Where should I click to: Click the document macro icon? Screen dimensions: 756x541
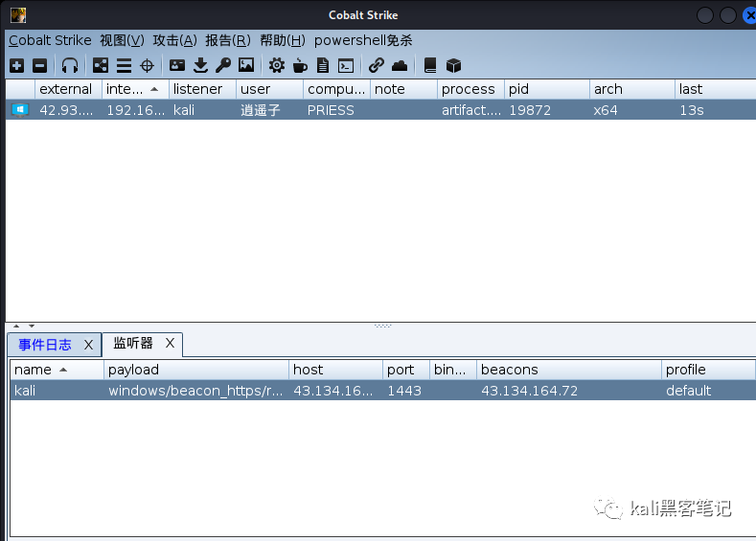pos(323,65)
